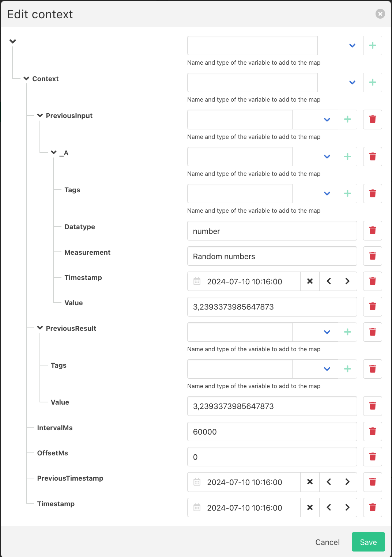
Task: Collapse the PreviousResult tree node
Action: coord(40,328)
